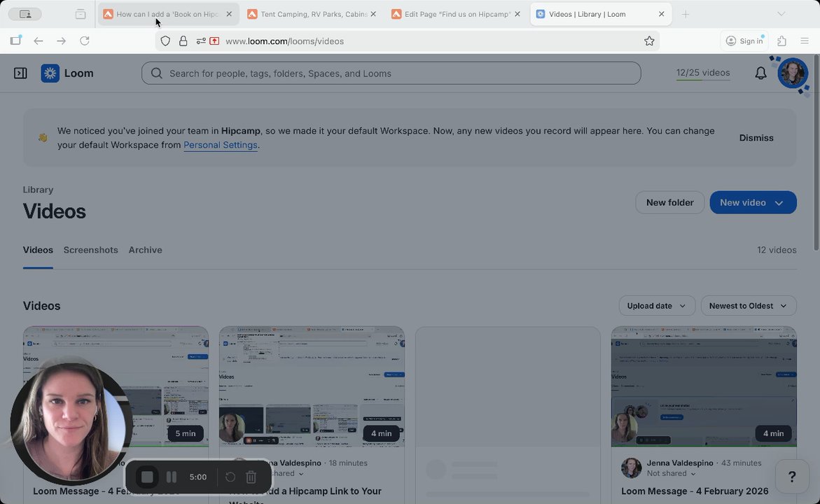The width and height of the screenshot is (820, 504).
Task: Bookmark this page with the star
Action: [649, 41]
